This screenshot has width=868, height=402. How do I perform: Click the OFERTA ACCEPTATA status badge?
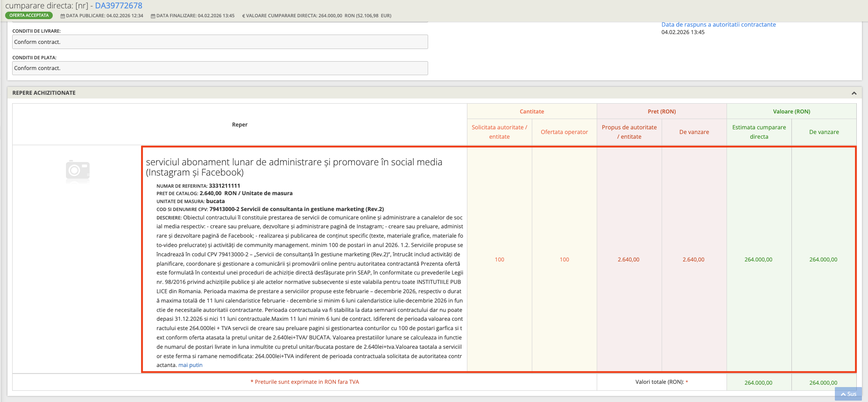pyautogui.click(x=29, y=15)
